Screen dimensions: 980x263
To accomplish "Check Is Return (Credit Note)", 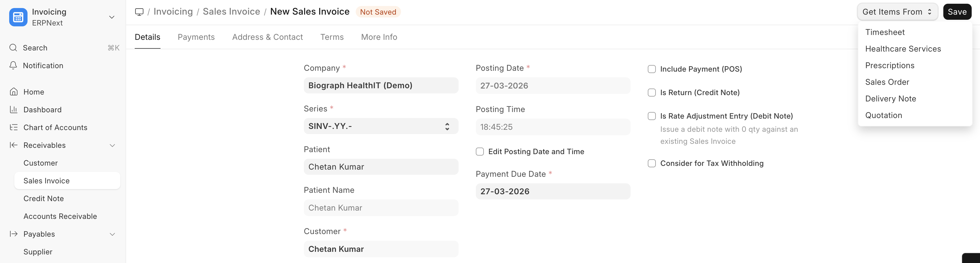I will (652, 92).
